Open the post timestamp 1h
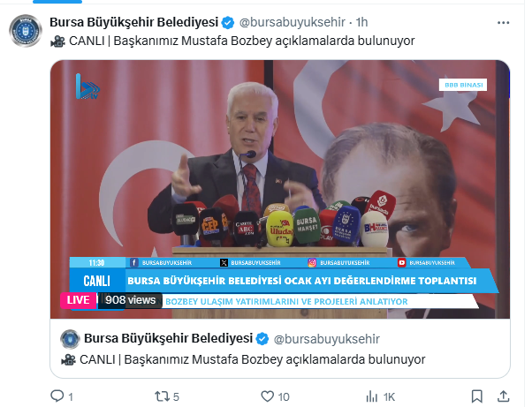 (361, 22)
